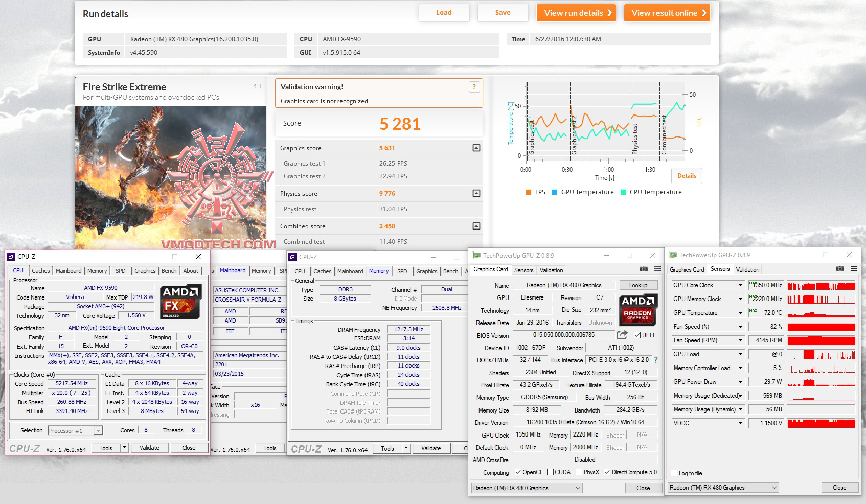Image resolution: width=866 pixels, height=504 pixels.
Task: Select the Graphics Card tab in GPU-Z Sensors window
Action: click(x=687, y=269)
